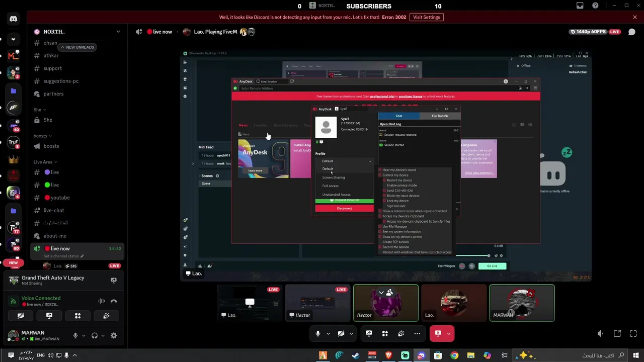The image size is (644, 362).
Task: Click the red stop-watching stream button
Action: coord(438,333)
